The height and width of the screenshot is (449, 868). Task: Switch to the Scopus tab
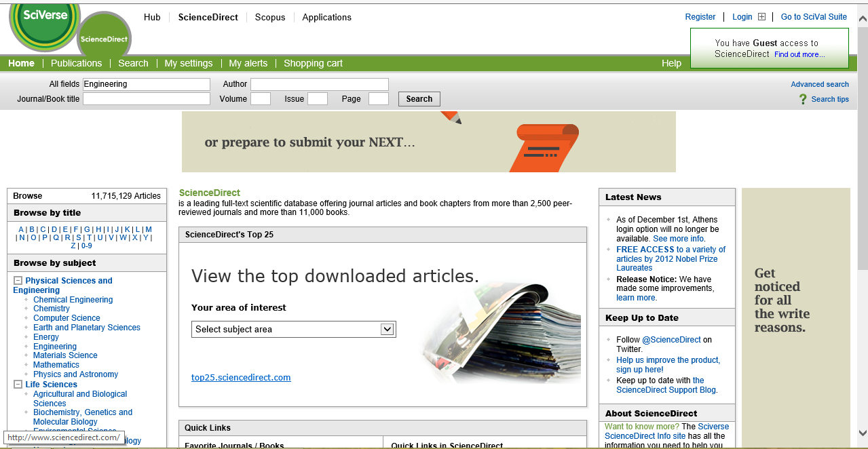[x=270, y=17]
